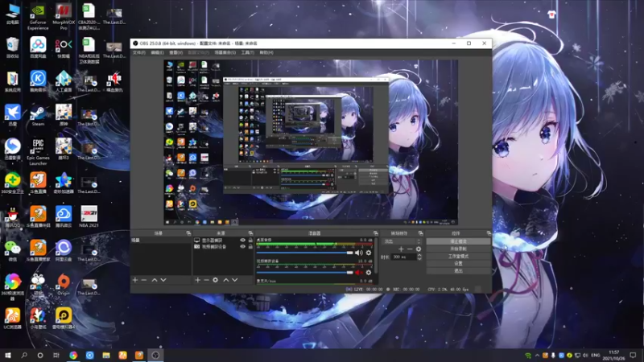Decrease the transition duration with down arrow
The width and height of the screenshot is (644, 362).
(x=419, y=259)
